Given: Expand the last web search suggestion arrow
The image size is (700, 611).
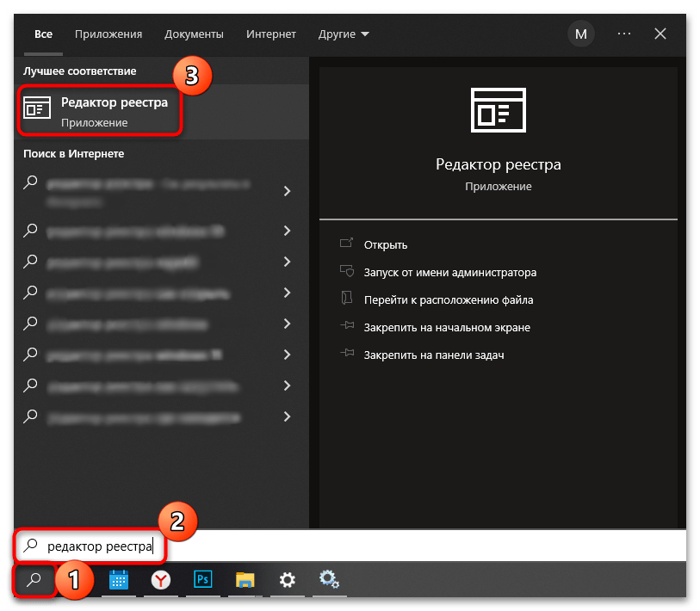Looking at the screenshot, I should tap(288, 417).
